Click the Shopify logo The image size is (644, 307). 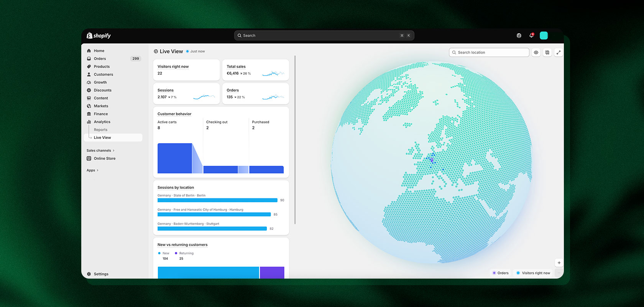click(99, 35)
